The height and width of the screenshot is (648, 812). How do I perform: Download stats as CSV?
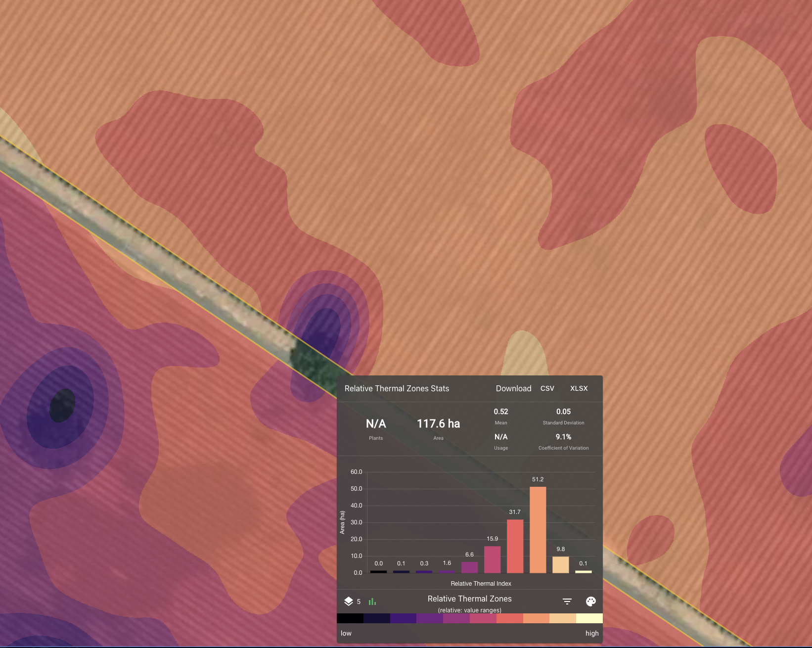547,389
